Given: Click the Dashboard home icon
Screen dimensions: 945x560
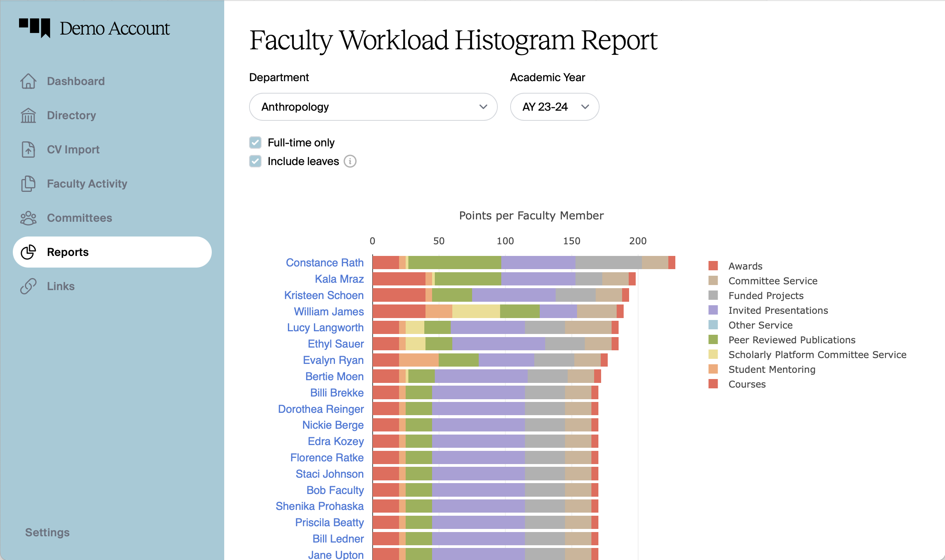Looking at the screenshot, I should click(x=28, y=81).
